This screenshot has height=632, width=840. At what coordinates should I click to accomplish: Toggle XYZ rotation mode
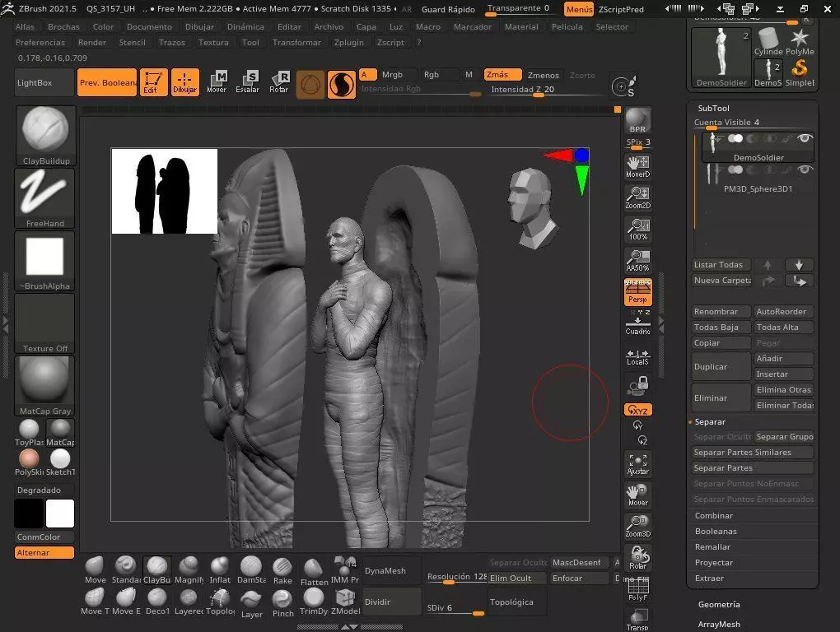(637, 410)
